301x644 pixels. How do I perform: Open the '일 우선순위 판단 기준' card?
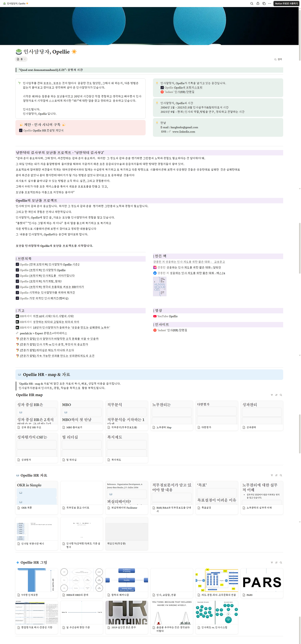click(x=82, y=617)
